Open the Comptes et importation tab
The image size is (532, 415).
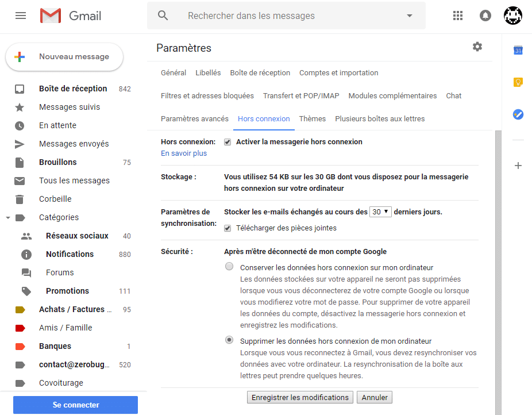pyautogui.click(x=338, y=73)
